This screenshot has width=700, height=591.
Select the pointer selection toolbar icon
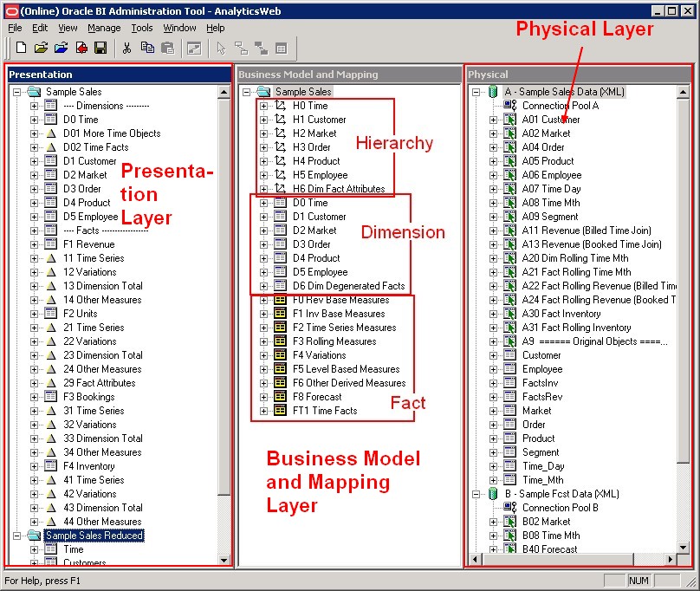(222, 47)
